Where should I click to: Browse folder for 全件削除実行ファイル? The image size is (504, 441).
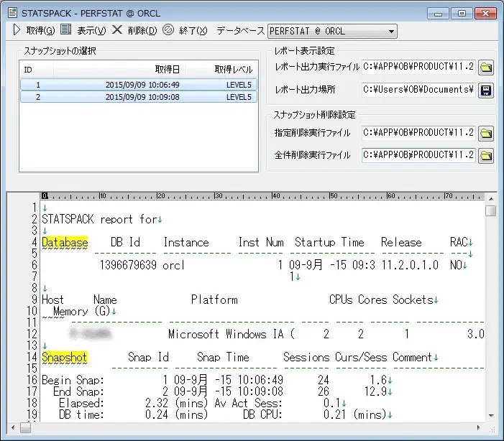(x=487, y=154)
